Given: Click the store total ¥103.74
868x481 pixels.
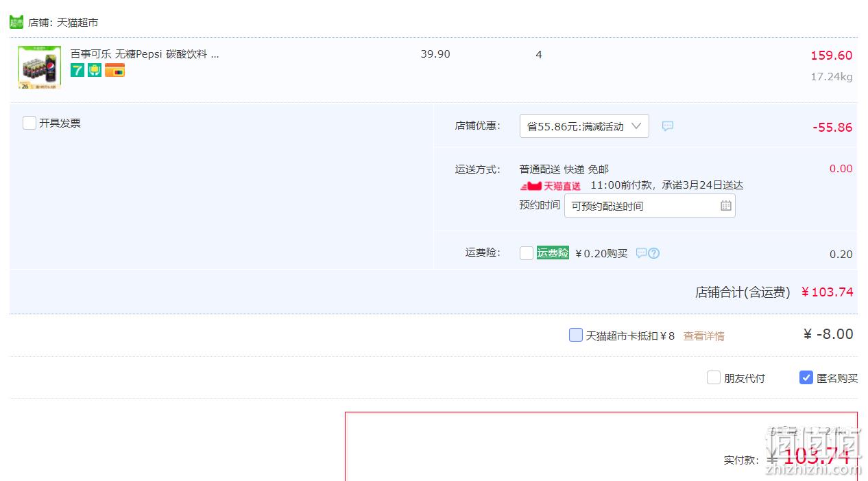Looking at the screenshot, I should pos(828,292).
